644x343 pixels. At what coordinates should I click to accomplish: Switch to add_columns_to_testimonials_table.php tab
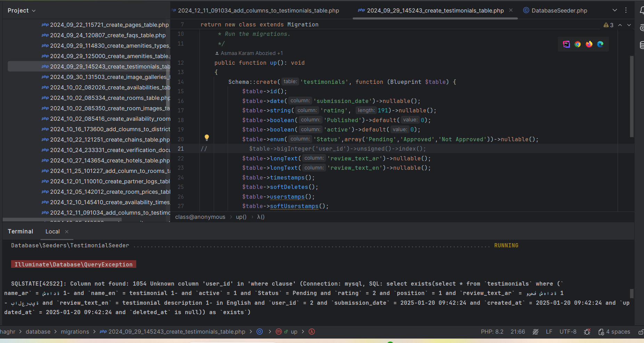click(x=258, y=10)
